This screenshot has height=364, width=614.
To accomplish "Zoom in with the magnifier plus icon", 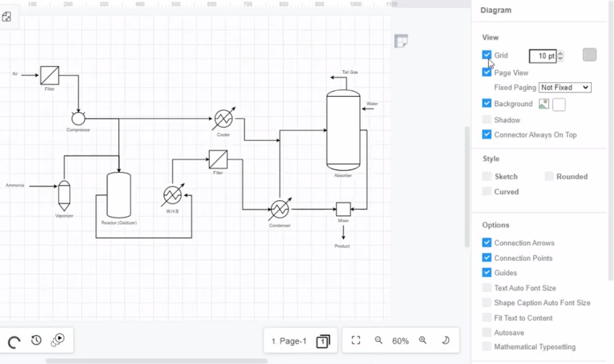I will (x=423, y=340).
